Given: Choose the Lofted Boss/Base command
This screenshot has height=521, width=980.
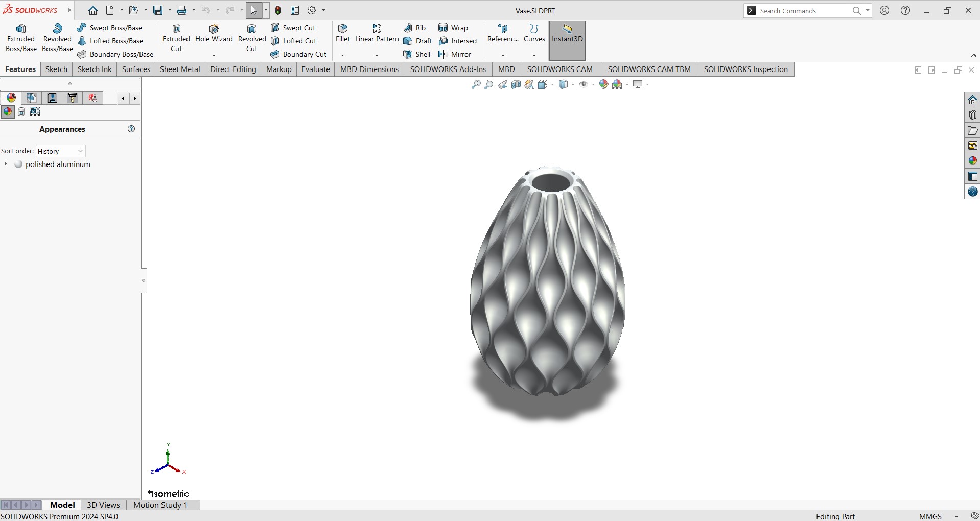Looking at the screenshot, I should pos(110,41).
